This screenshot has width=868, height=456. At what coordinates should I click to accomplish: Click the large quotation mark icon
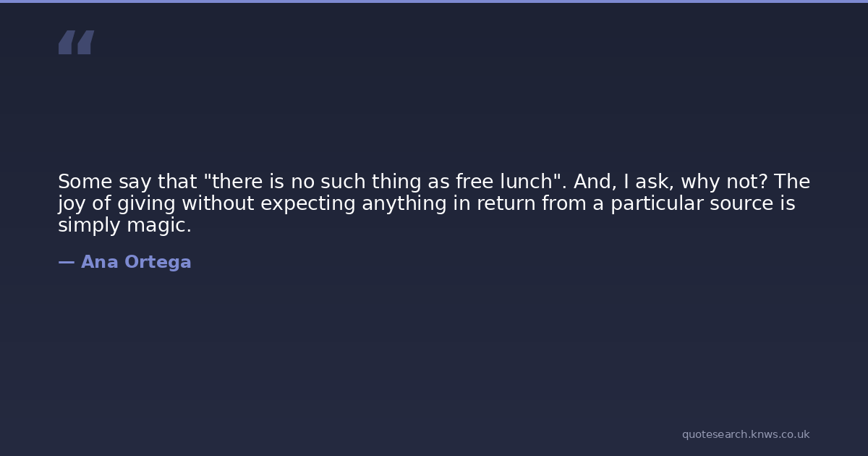tap(76, 43)
